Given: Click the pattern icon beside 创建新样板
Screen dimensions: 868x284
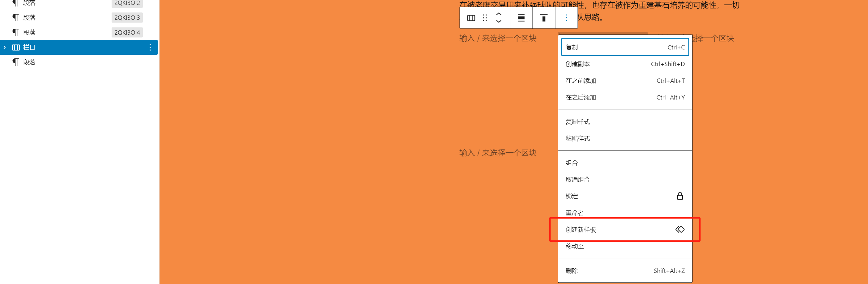Looking at the screenshot, I should point(680,229).
